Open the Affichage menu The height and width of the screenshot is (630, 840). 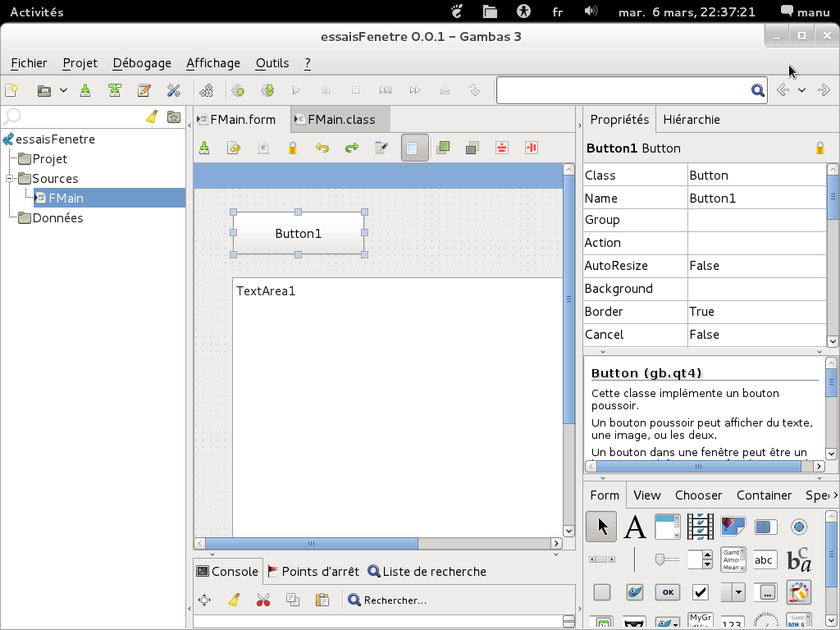pyautogui.click(x=213, y=63)
